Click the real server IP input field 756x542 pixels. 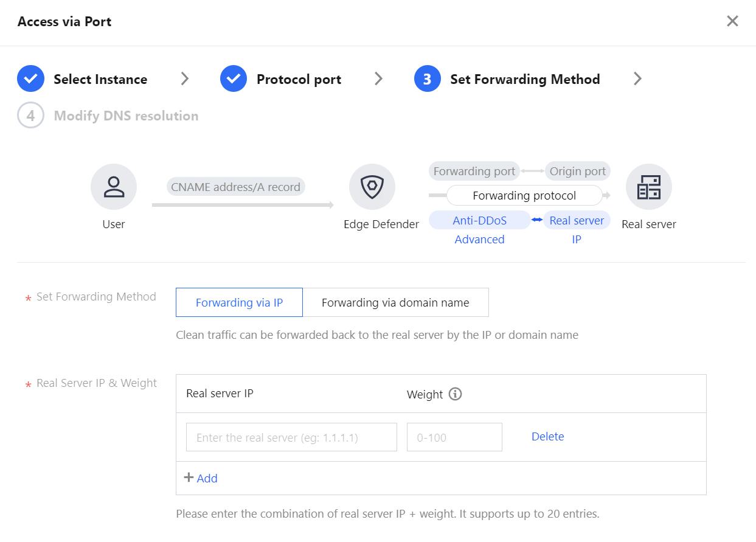click(291, 437)
